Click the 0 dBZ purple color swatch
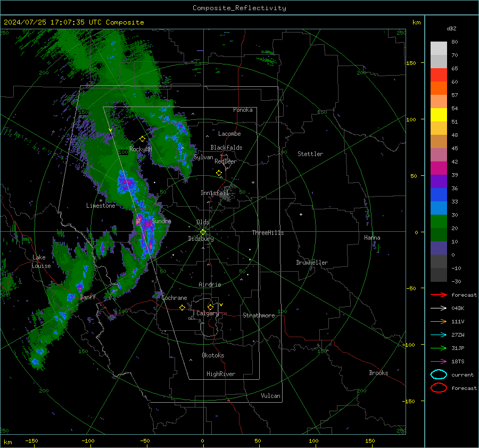 pyautogui.click(x=439, y=248)
